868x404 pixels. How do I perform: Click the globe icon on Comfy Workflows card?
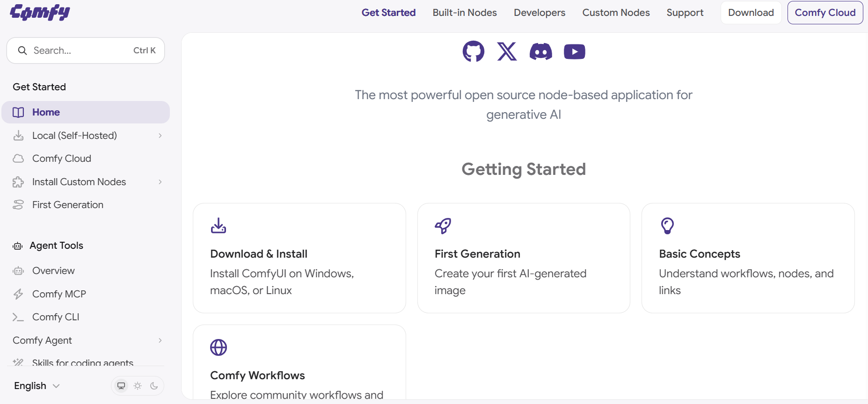pyautogui.click(x=219, y=347)
